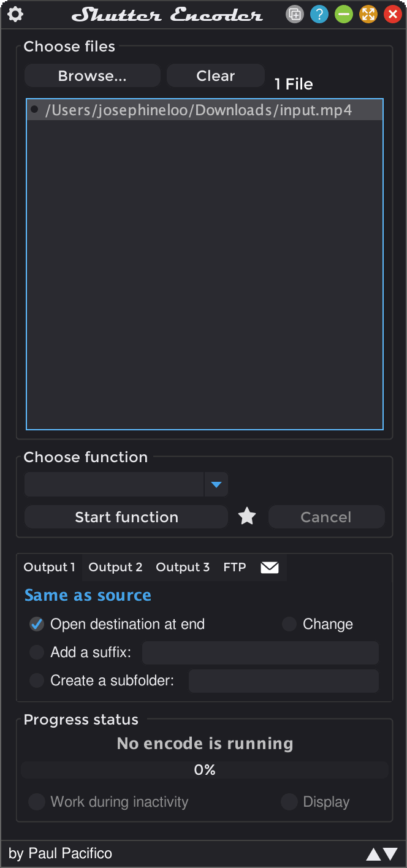Viewport: 407px width, 868px height.
Task: Select the input.mp4 file in list
Action: [x=199, y=110]
